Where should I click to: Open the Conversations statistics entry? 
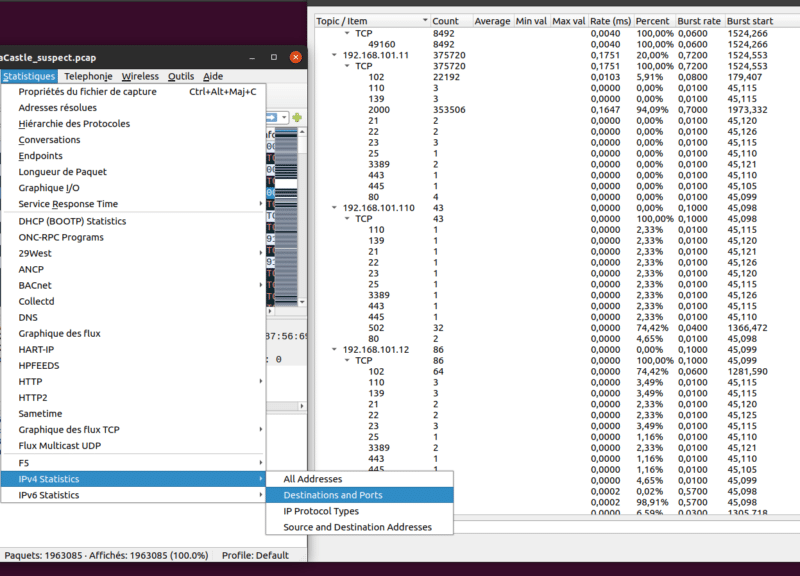click(x=50, y=140)
